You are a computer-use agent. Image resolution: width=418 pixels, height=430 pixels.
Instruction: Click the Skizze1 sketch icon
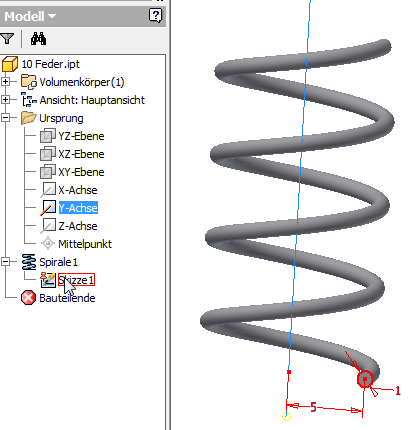click(48, 280)
